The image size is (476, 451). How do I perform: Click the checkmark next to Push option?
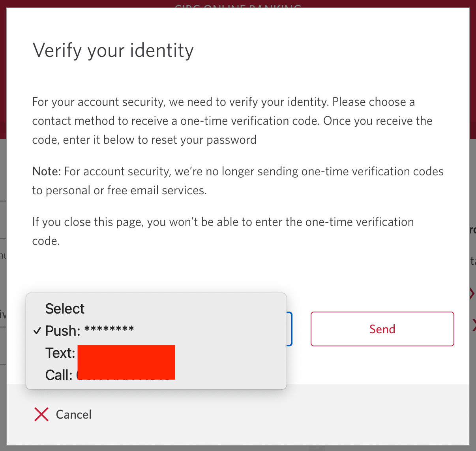(x=37, y=331)
